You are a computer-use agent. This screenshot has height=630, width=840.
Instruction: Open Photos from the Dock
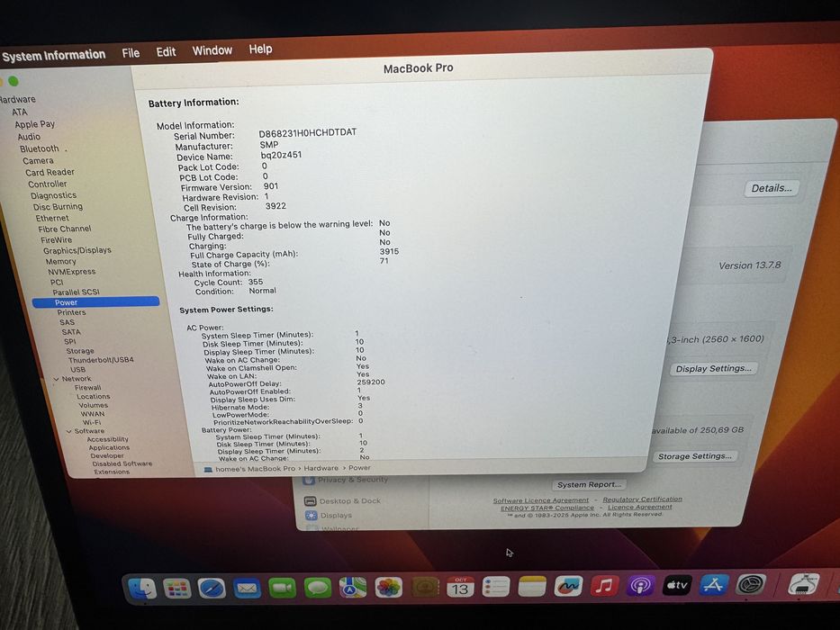coord(388,587)
